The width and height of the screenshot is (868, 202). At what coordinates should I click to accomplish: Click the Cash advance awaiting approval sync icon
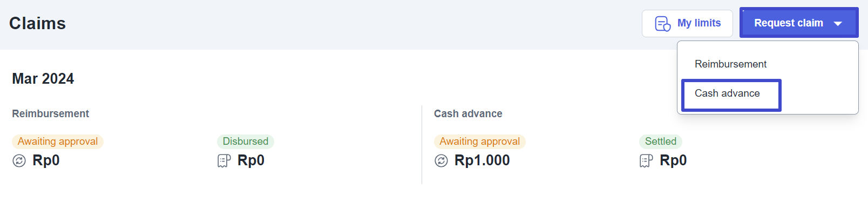click(x=441, y=161)
